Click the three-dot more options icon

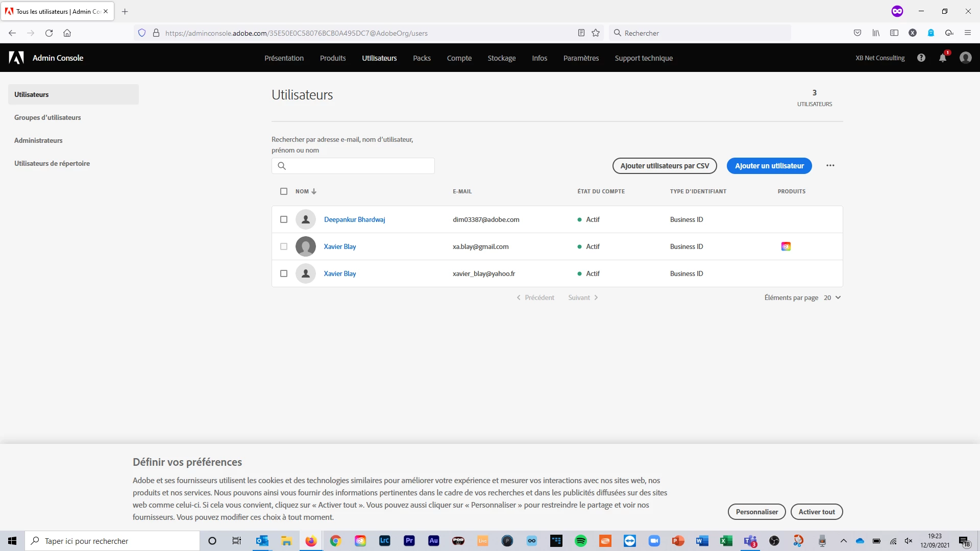[x=830, y=165]
